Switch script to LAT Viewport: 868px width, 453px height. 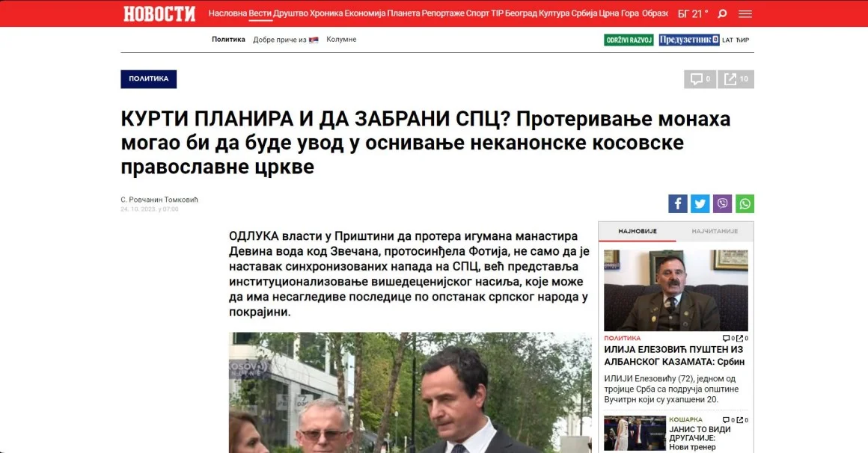tap(727, 40)
